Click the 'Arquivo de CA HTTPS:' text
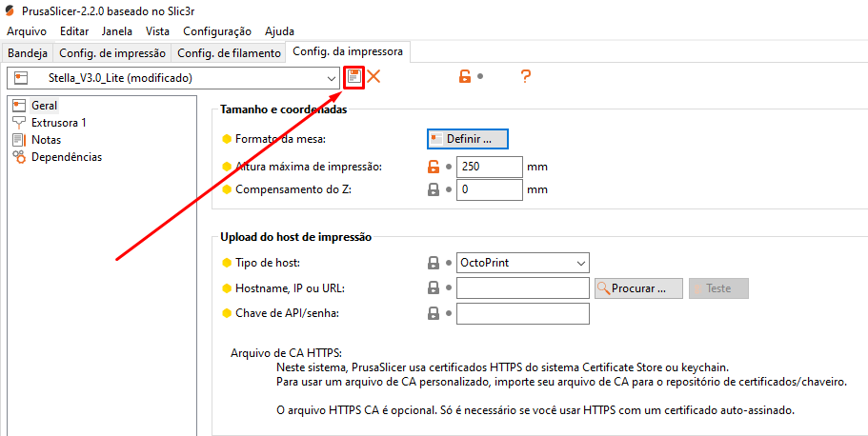Image resolution: width=868 pixels, height=436 pixels. pos(287,353)
